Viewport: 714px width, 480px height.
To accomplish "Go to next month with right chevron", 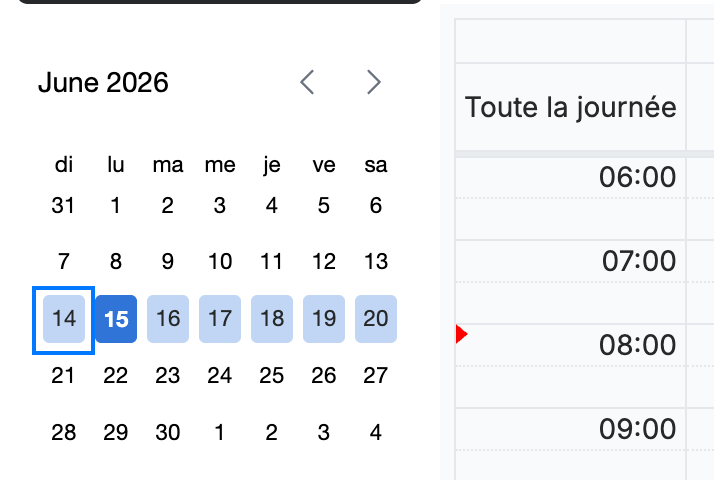I will click(x=374, y=82).
